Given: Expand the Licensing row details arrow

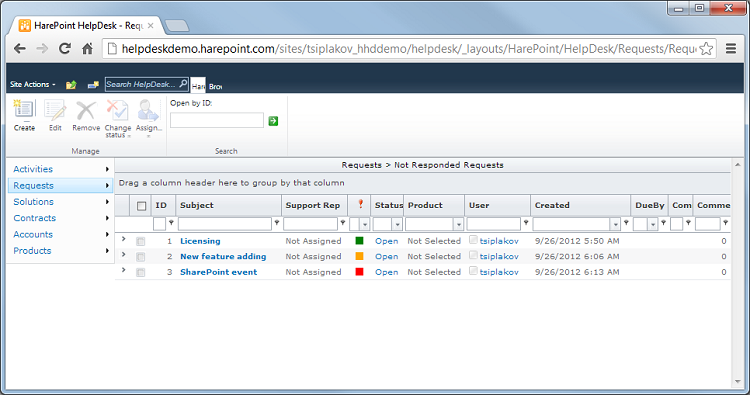Looking at the screenshot, I should (123, 239).
